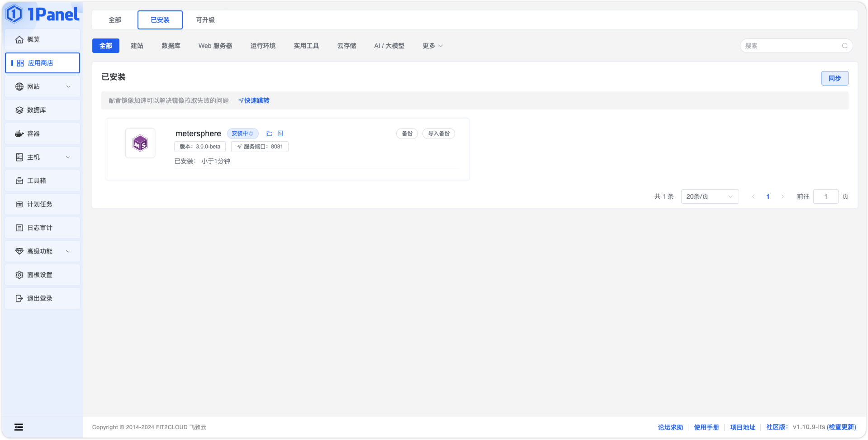This screenshot has height=440, width=868.
Task: Filter by 建站 category
Action: click(x=137, y=46)
